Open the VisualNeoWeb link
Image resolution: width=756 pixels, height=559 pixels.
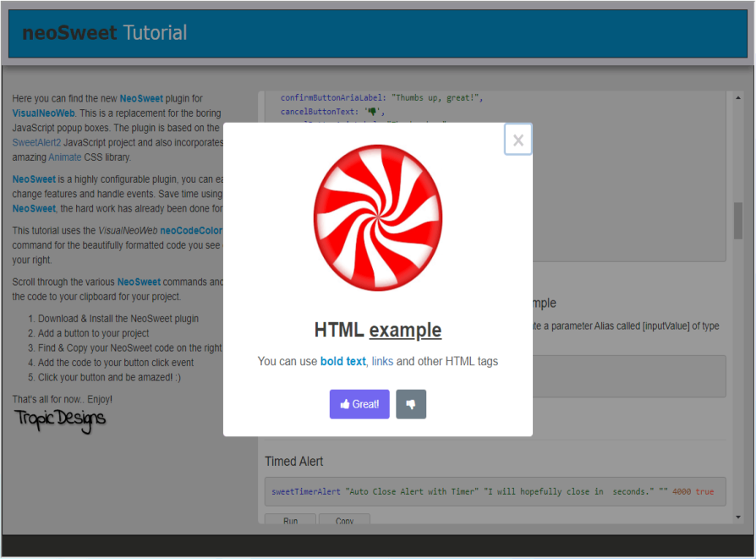(x=44, y=112)
